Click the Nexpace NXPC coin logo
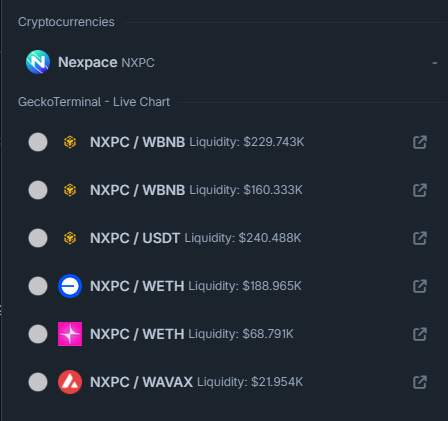The image size is (448, 421). click(x=38, y=62)
